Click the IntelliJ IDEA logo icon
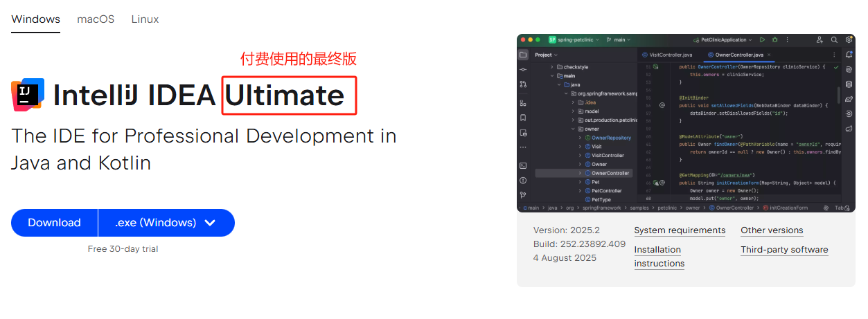The height and width of the screenshot is (319, 868). [x=28, y=95]
